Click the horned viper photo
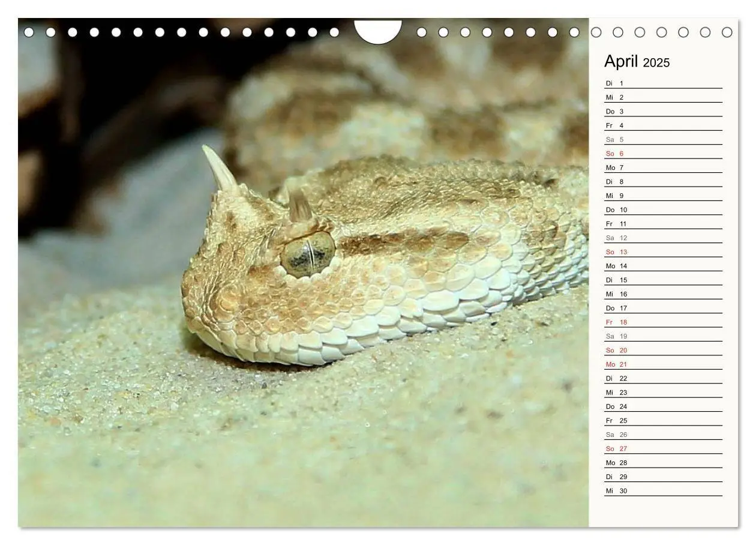 (x=304, y=273)
